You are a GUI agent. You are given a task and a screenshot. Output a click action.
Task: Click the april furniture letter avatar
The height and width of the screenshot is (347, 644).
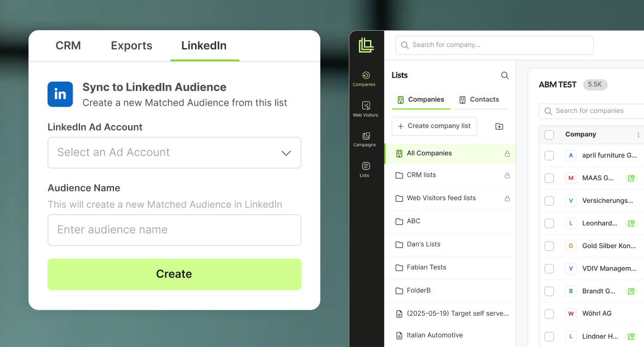point(570,155)
